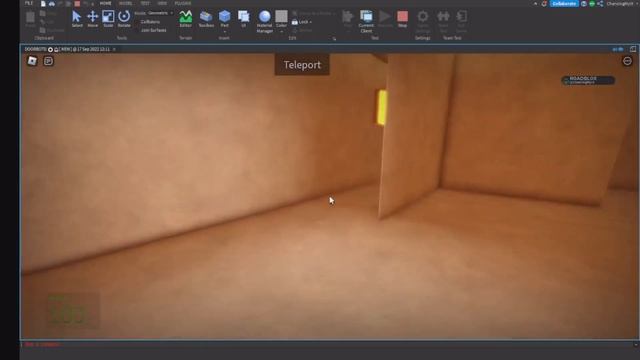Toggle the Join Surfaces option

153,30
